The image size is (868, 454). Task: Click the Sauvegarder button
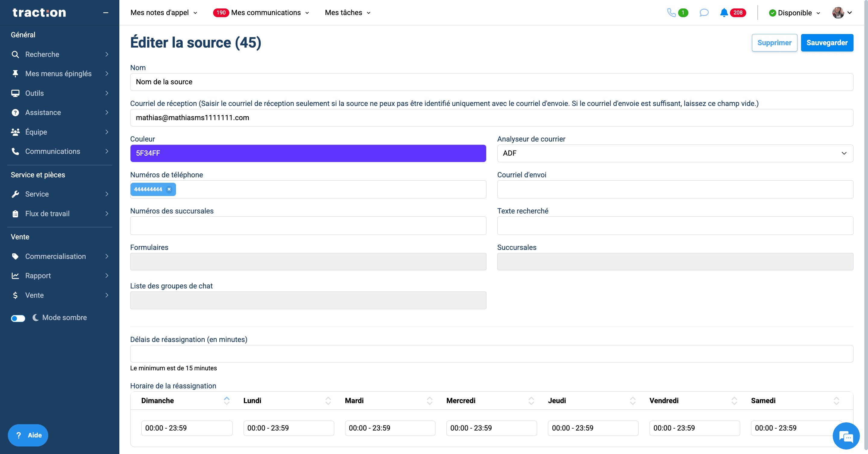pos(827,43)
